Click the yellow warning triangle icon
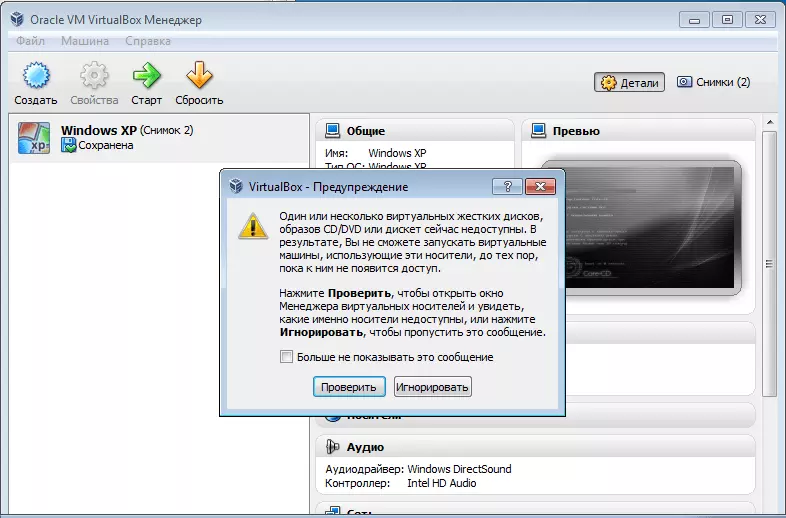This screenshot has width=786, height=518. coord(253,227)
